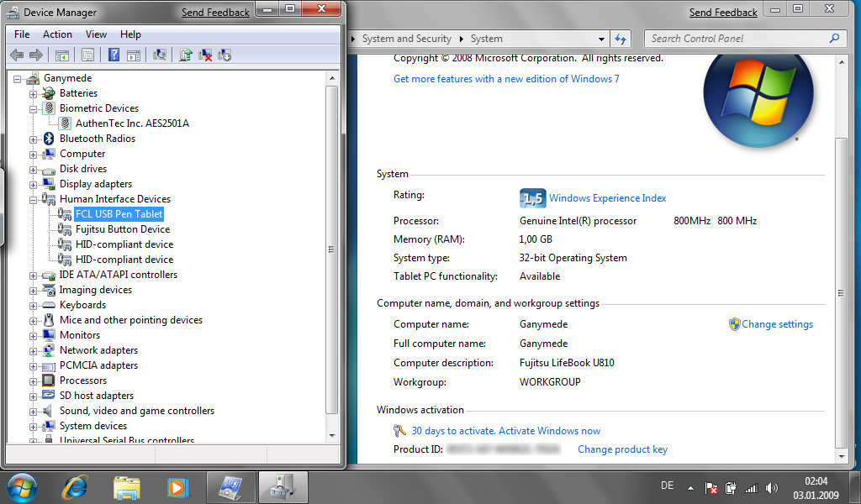
Task: Select the SD host adapters entry
Action: click(96, 396)
